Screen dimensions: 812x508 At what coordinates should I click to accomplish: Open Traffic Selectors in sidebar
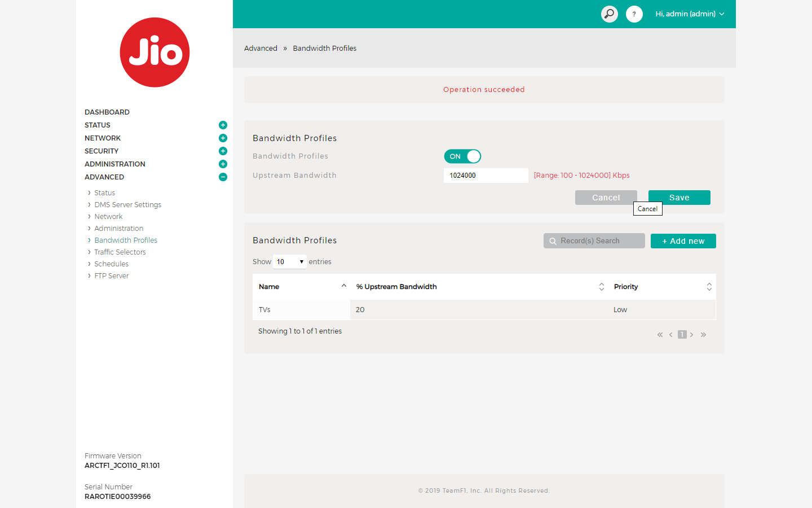click(x=120, y=252)
